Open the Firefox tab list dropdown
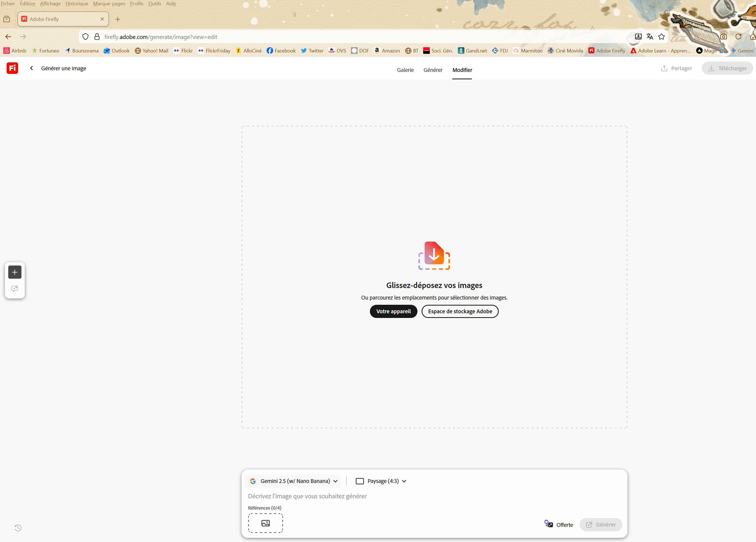This screenshot has width=756, height=542. (7, 19)
